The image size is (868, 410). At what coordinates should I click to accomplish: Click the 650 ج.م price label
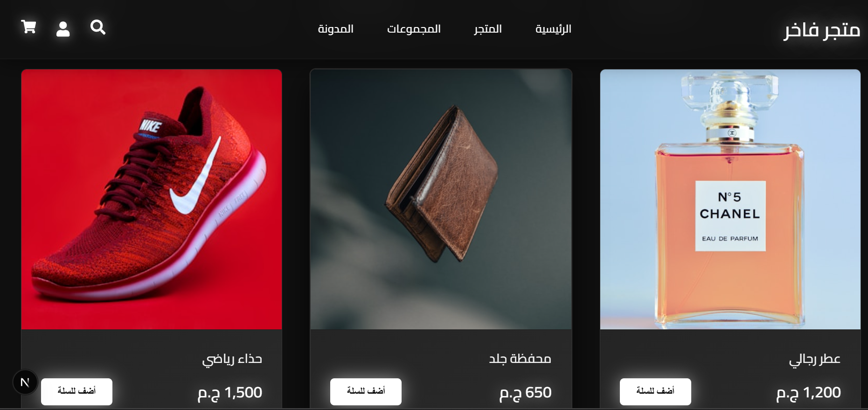(526, 393)
